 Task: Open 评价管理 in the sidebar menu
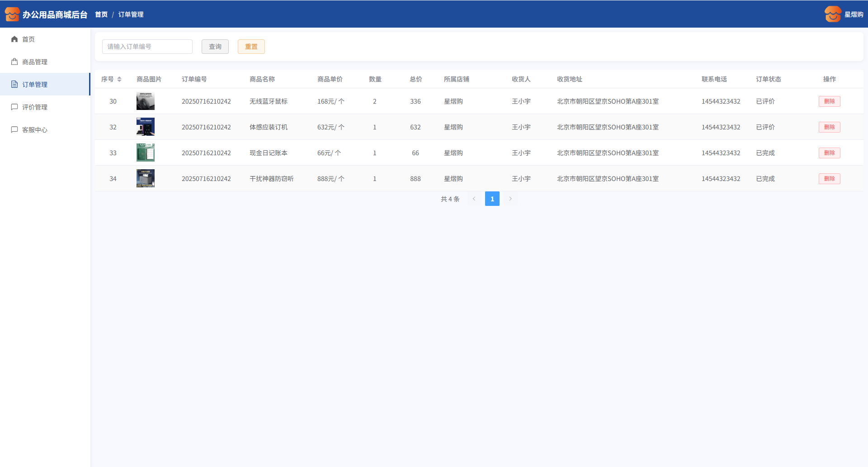click(35, 107)
